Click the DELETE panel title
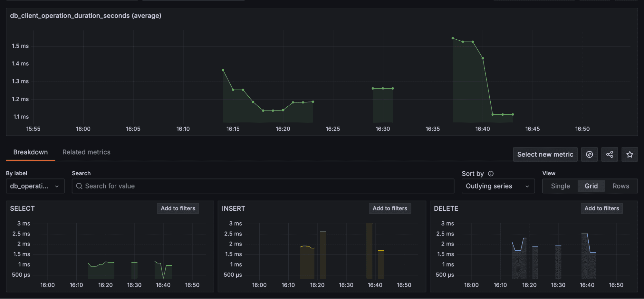Screen dimensions: 644x299 (x=446, y=208)
